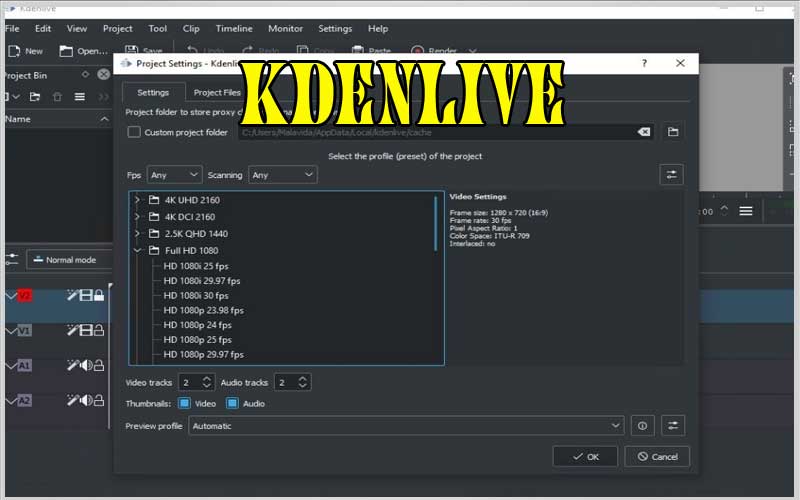Click the Project Bin delete trash icon
This screenshot has height=500, width=800.
(57, 97)
